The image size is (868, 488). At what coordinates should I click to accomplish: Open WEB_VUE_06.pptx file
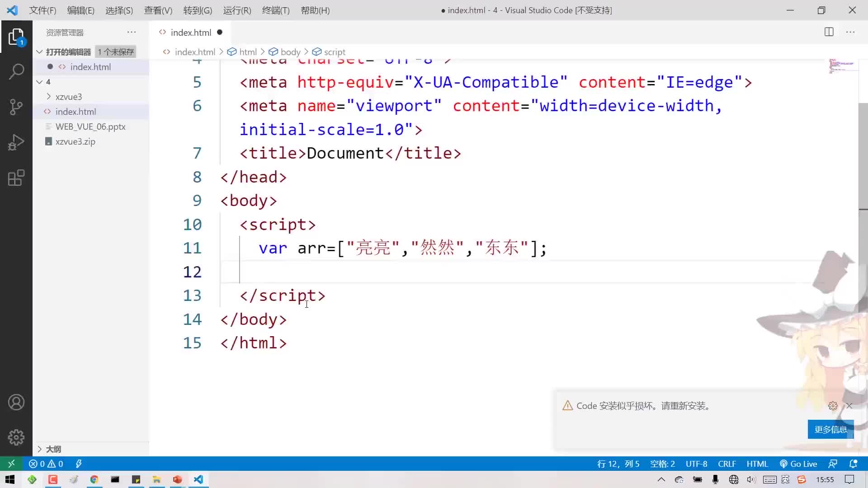90,127
